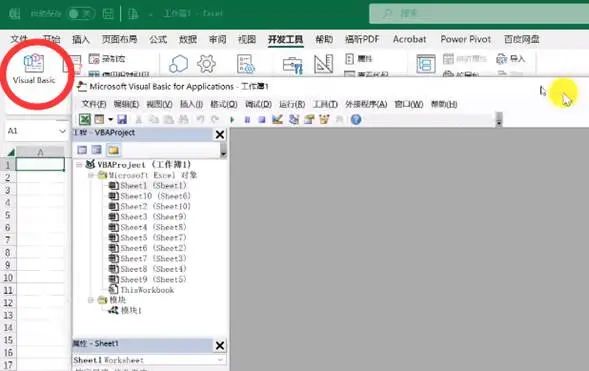
Task: Click Insert UserForm icon in VBA toolbar
Action: click(x=99, y=119)
